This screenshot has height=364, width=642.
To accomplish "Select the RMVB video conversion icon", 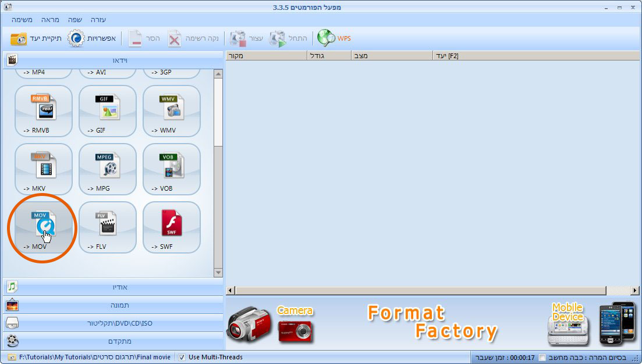I will [44, 111].
